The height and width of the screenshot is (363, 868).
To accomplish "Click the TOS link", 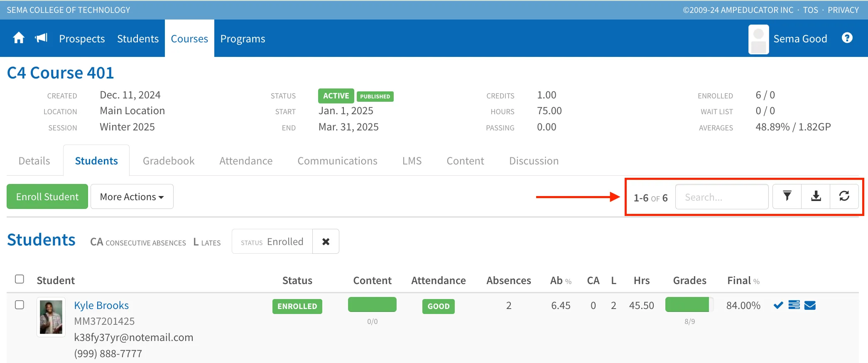I will point(810,10).
